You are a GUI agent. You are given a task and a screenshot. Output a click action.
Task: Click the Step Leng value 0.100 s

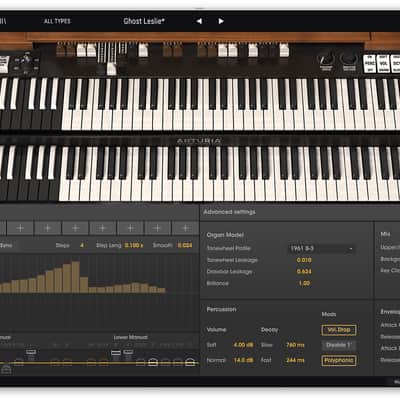coord(134,245)
